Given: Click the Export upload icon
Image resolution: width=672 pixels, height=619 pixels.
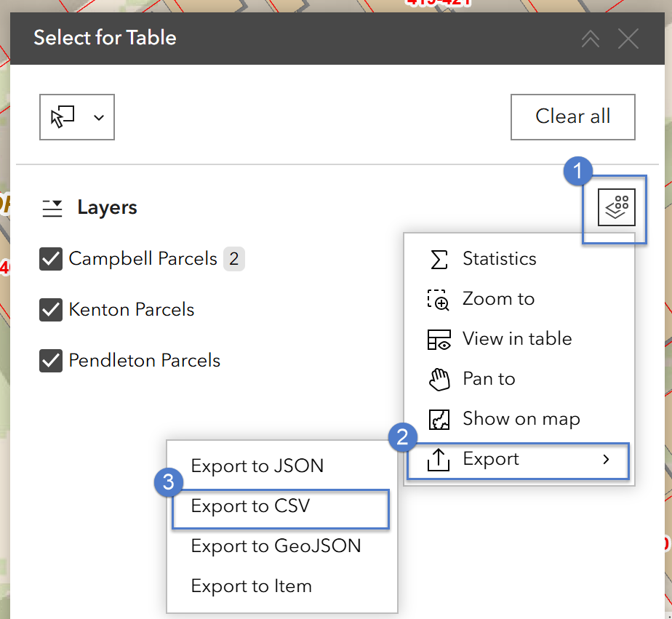Looking at the screenshot, I should tap(439, 460).
